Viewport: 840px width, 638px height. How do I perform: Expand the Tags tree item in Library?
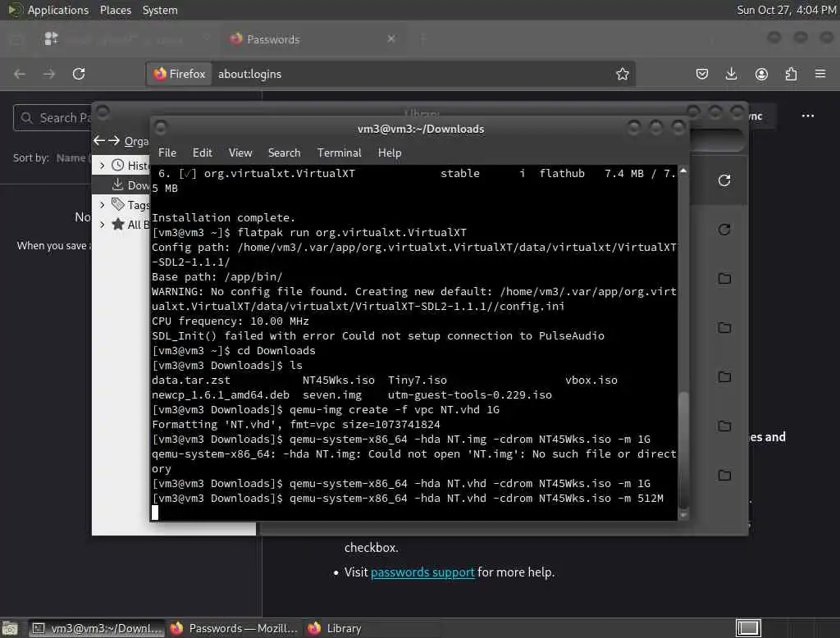coord(103,205)
